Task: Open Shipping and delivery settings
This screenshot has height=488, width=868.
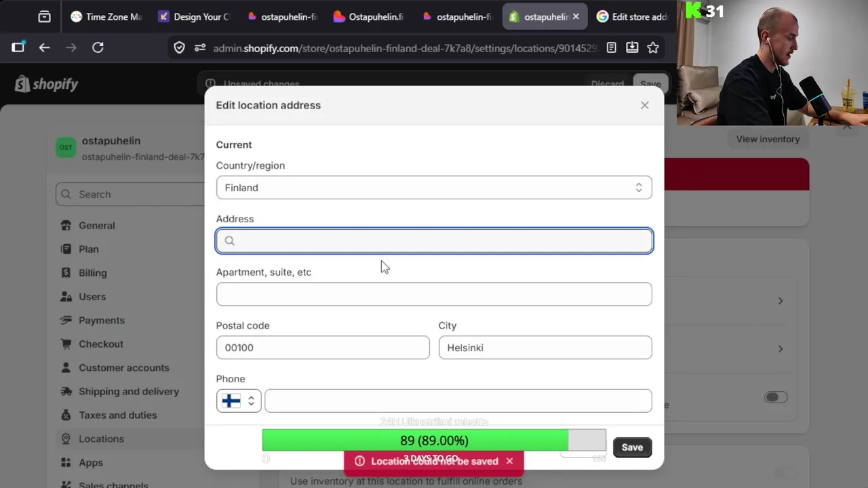Action: point(128,391)
